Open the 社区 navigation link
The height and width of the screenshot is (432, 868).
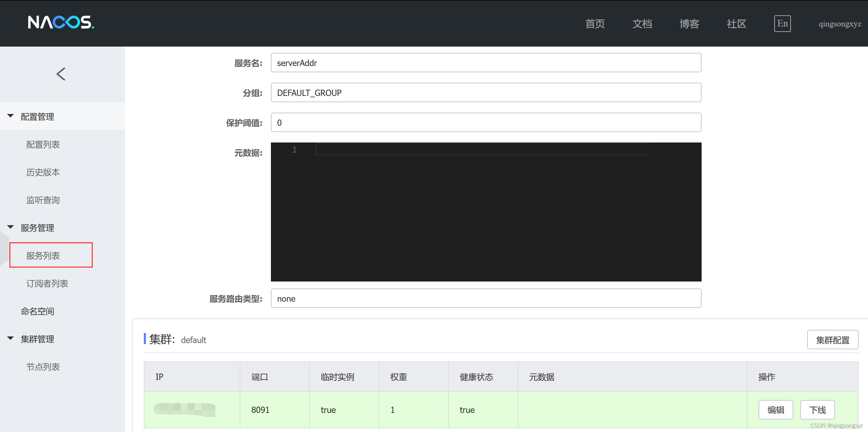click(737, 24)
